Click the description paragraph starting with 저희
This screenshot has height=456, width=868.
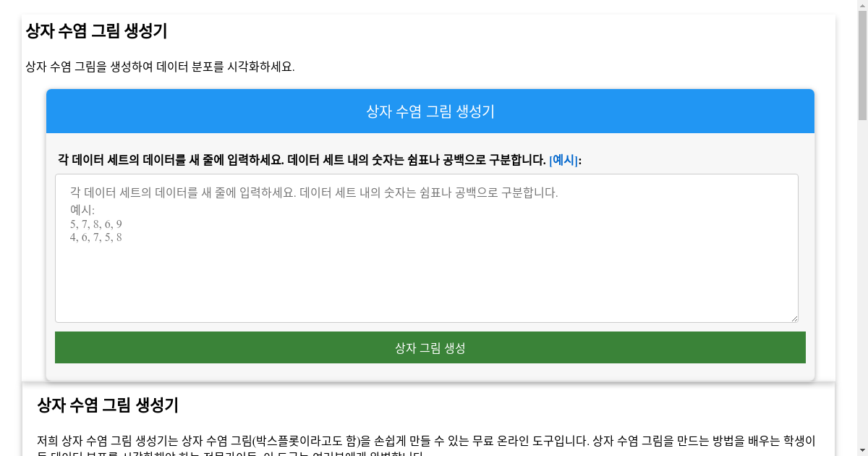(426, 442)
